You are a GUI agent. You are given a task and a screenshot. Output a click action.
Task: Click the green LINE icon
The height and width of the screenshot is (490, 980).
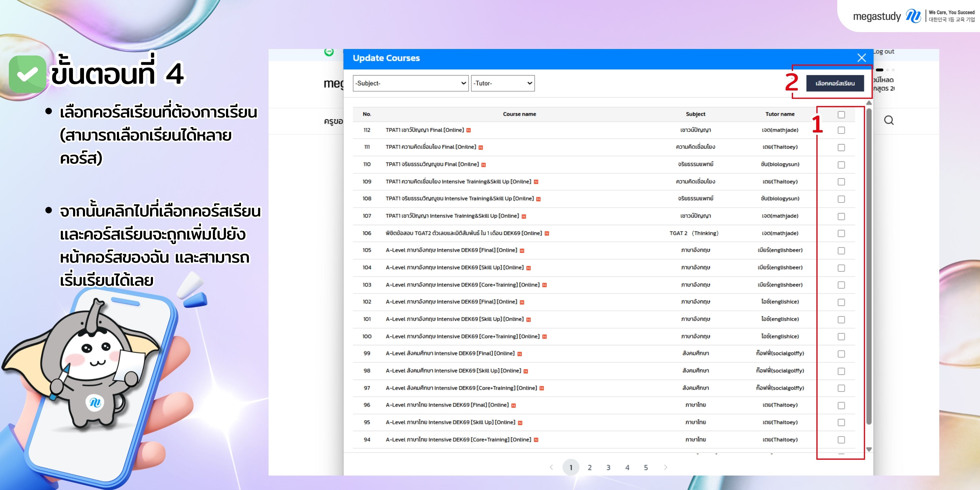329,52
